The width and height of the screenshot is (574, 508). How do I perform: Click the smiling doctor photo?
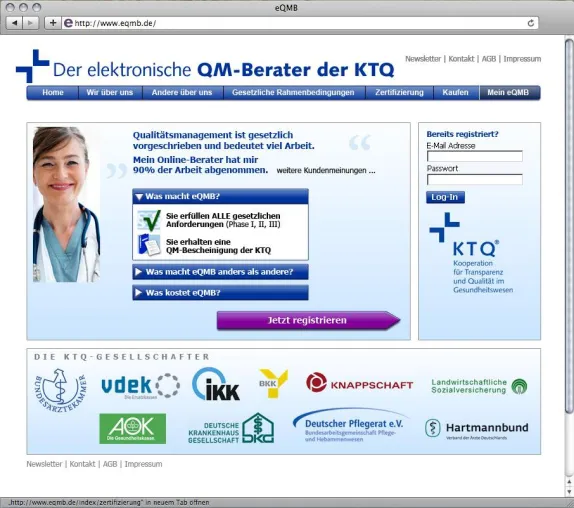[x=66, y=204]
